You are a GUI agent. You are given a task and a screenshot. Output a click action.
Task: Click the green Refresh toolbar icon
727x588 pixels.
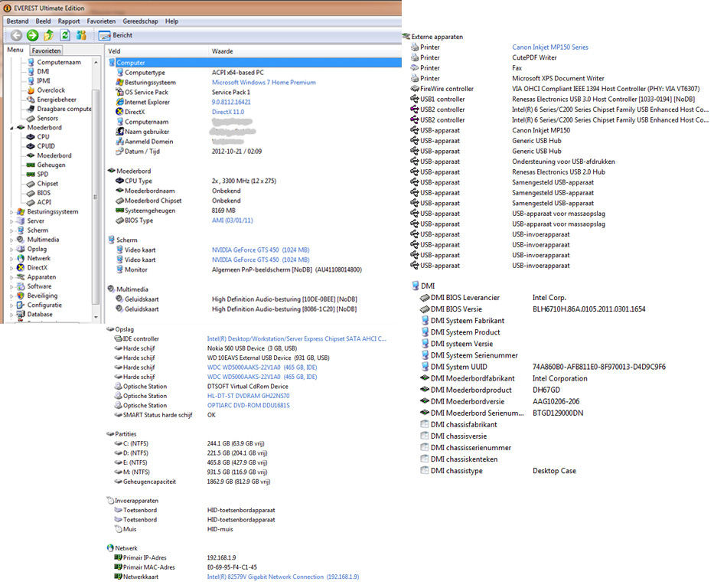[66, 35]
